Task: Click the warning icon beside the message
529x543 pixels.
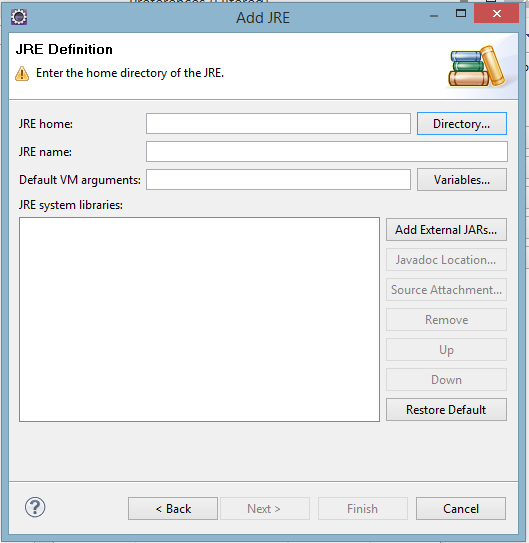Action: [x=22, y=73]
